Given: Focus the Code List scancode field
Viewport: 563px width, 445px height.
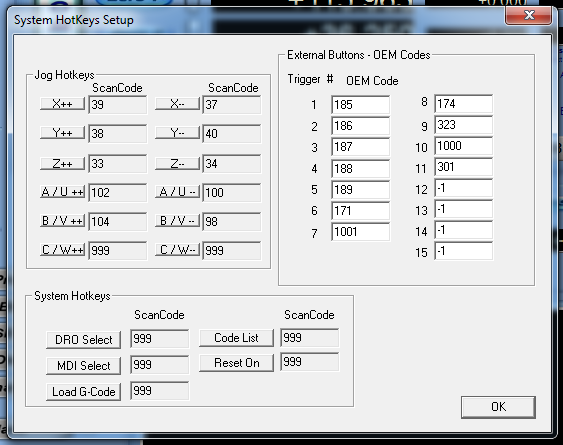Looking at the screenshot, I should tap(310, 338).
